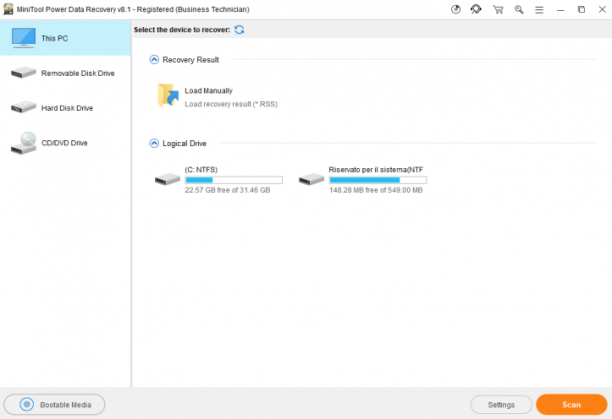The image size is (612, 419).
Task: Click the key registration icon
Action: point(519,9)
